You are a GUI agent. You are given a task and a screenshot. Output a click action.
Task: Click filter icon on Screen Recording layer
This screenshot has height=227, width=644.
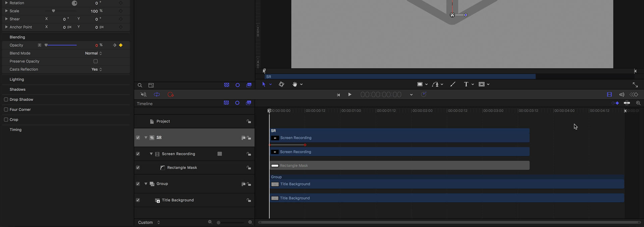click(x=220, y=154)
